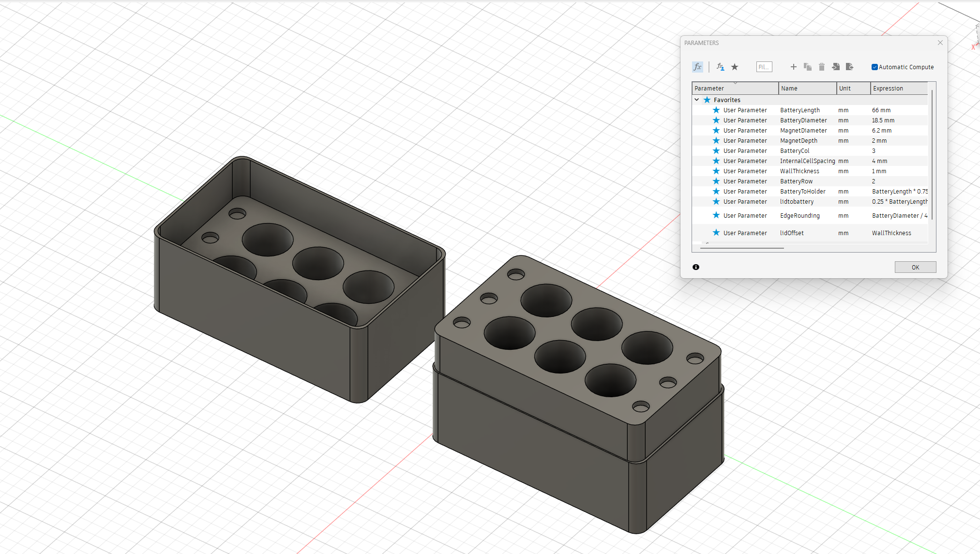
Task: Select the name cell 'BatteryLength'
Action: 800,110
